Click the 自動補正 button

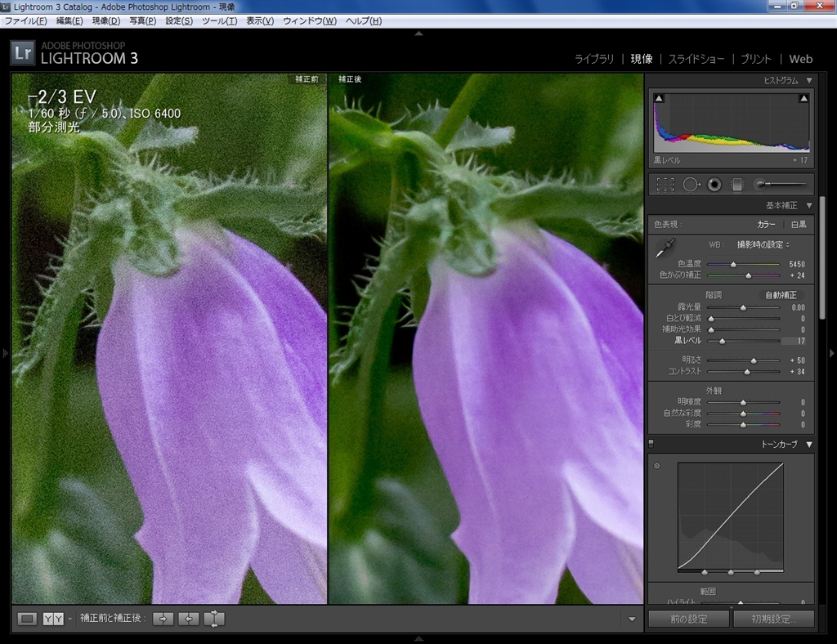coord(780,294)
